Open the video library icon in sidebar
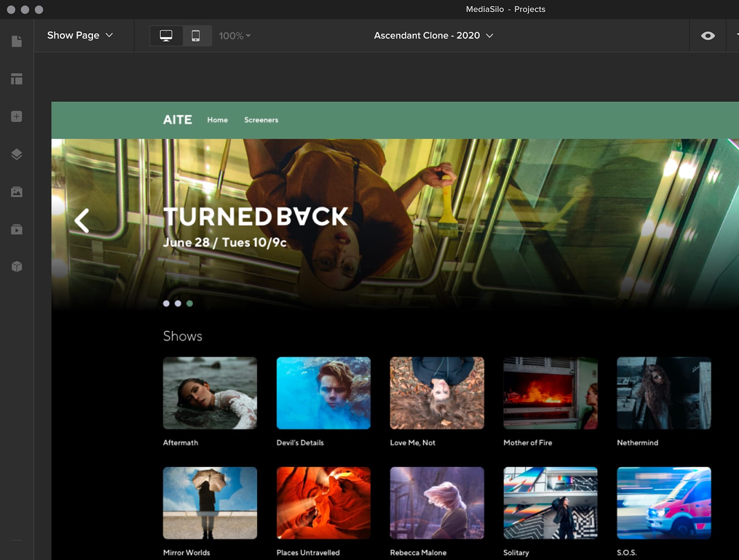Image resolution: width=739 pixels, height=560 pixels. 17,229
